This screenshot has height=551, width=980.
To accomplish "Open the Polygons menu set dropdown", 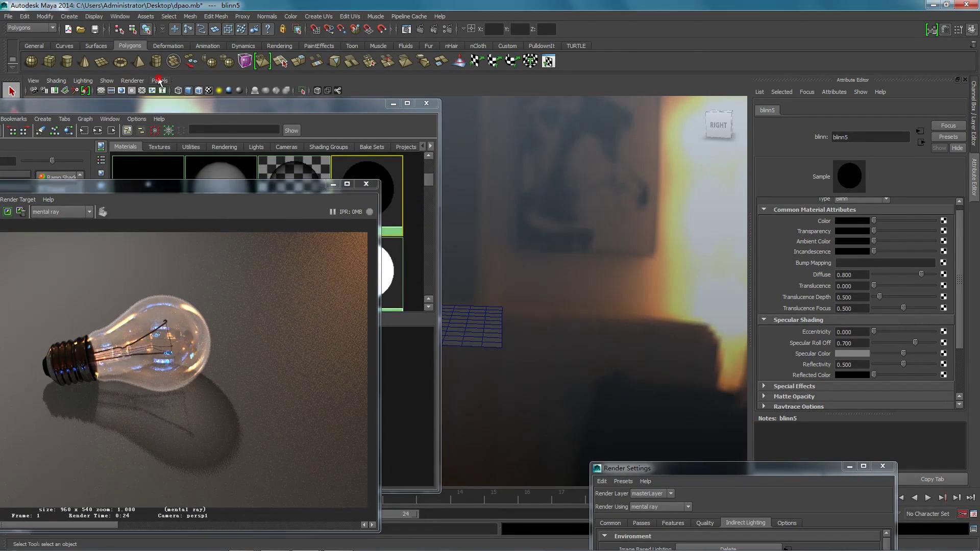I will pyautogui.click(x=32, y=28).
